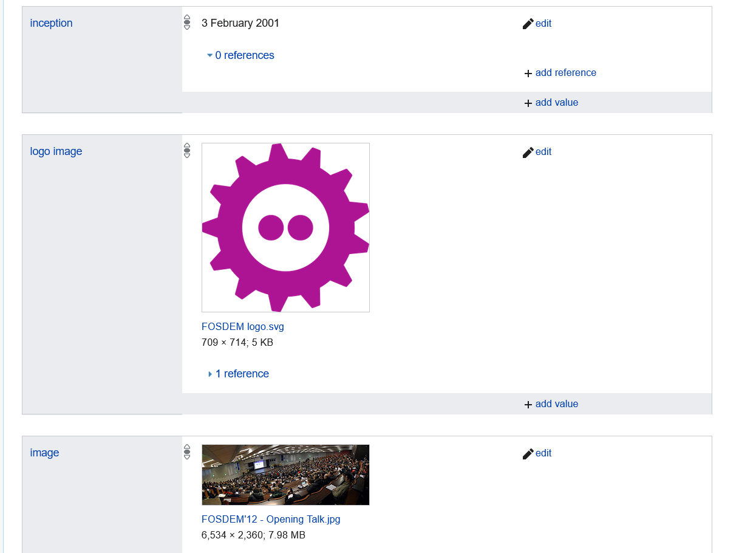Click the purple FOSDEM gear logo thumbnail
Screen dimensions: 756x553
(x=285, y=228)
